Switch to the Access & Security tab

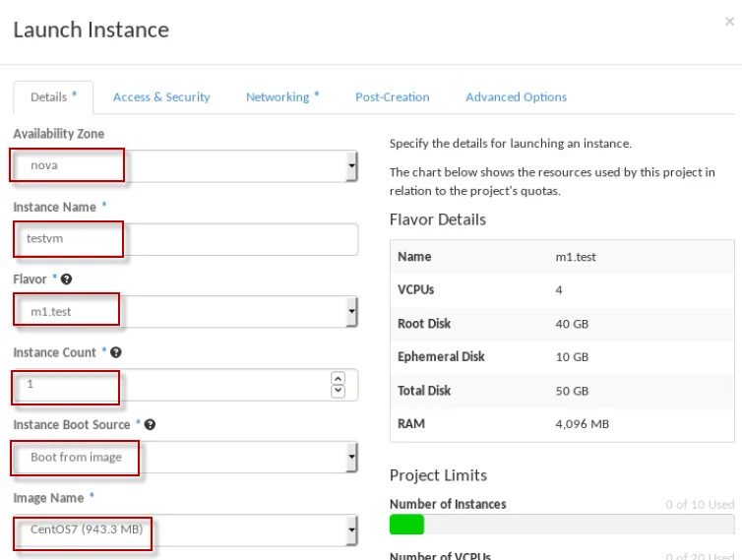point(161,97)
